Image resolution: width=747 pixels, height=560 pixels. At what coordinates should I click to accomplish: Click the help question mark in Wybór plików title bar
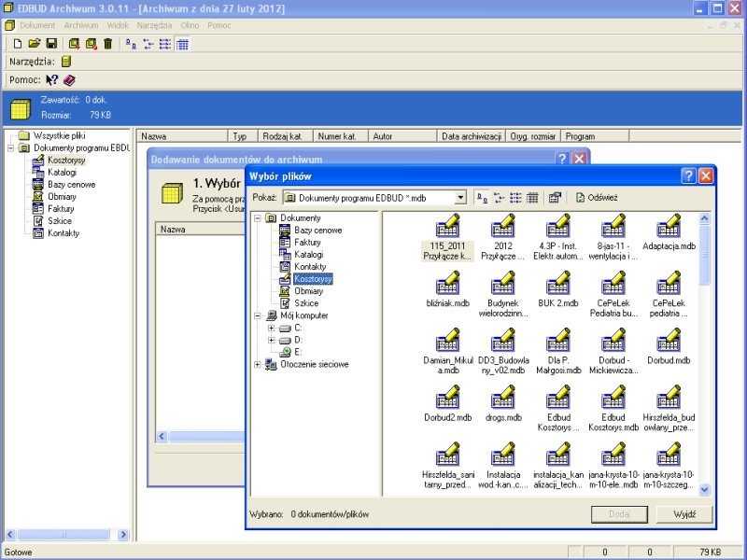pos(688,176)
